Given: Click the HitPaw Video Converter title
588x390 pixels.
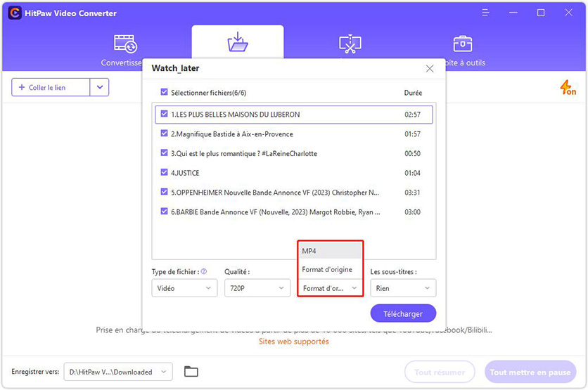Looking at the screenshot, I should click(70, 13).
